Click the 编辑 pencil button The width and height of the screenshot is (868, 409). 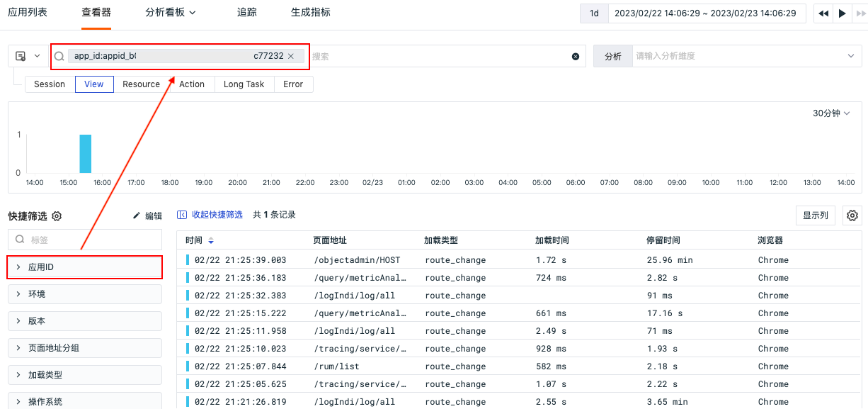click(147, 215)
